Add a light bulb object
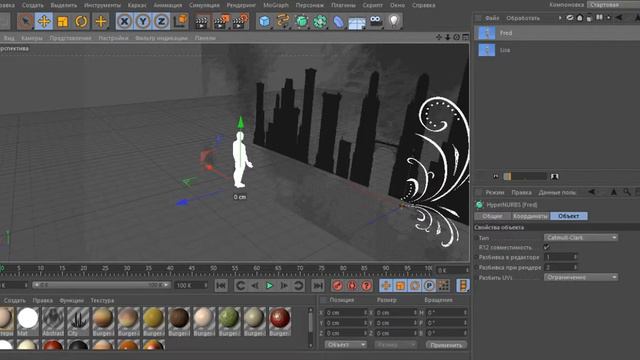 pyautogui.click(x=394, y=21)
